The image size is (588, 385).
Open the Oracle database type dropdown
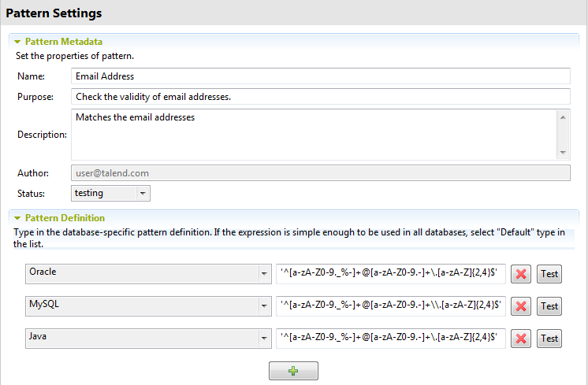point(148,273)
